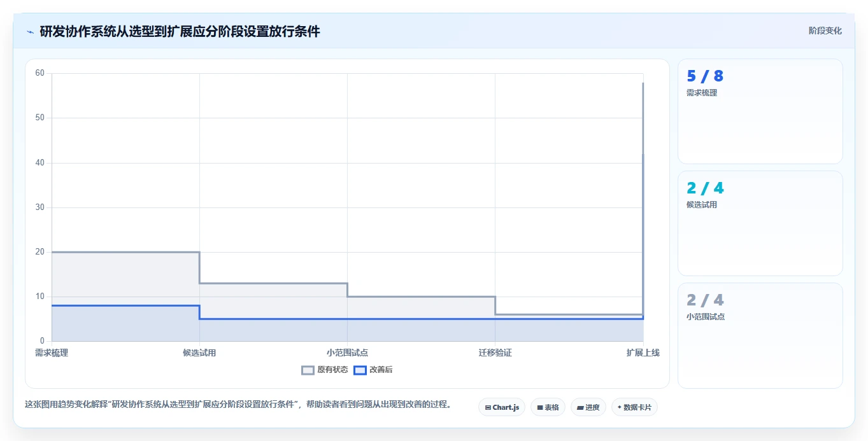868x441 pixels.
Task: Click the y-axis value 20
Action: (40, 252)
